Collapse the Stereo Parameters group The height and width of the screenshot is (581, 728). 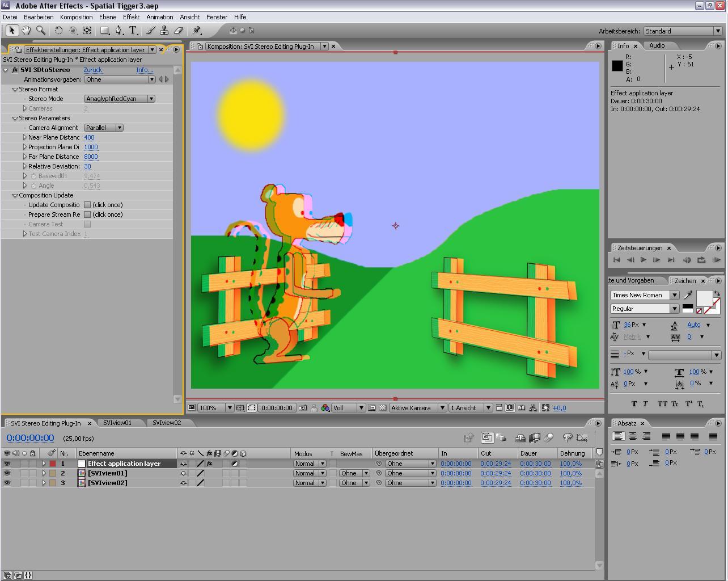(x=15, y=118)
